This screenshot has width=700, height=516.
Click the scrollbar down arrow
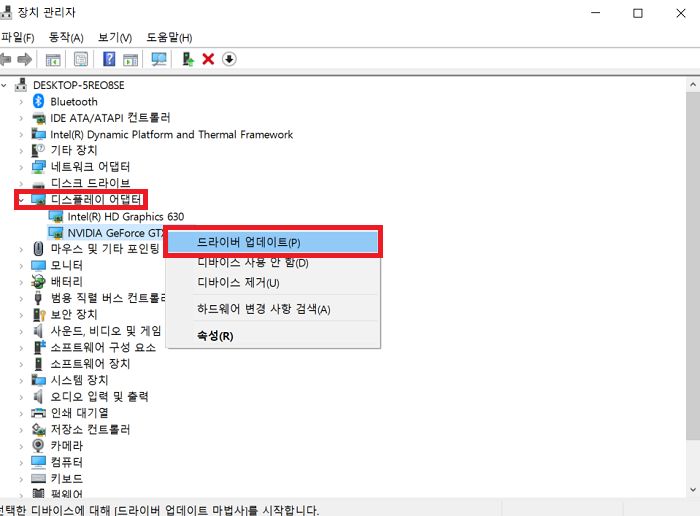point(693,490)
